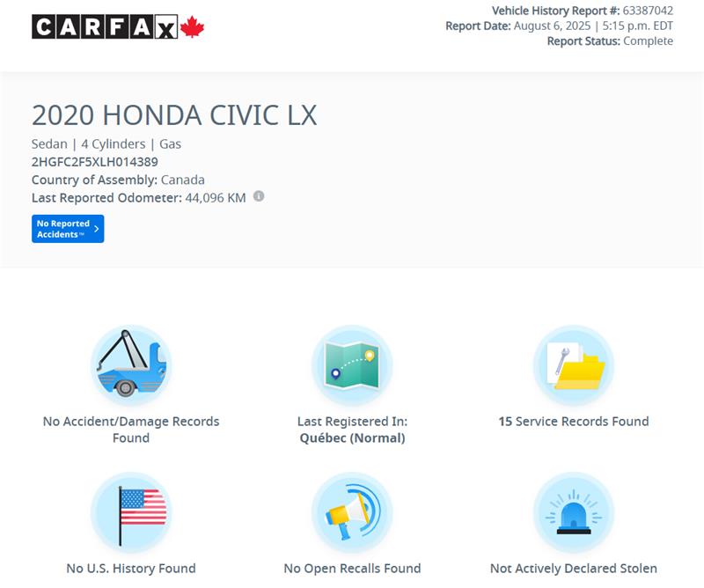
Task: Click the Sedan 4 Cylinders Gas line
Action: tap(106, 143)
